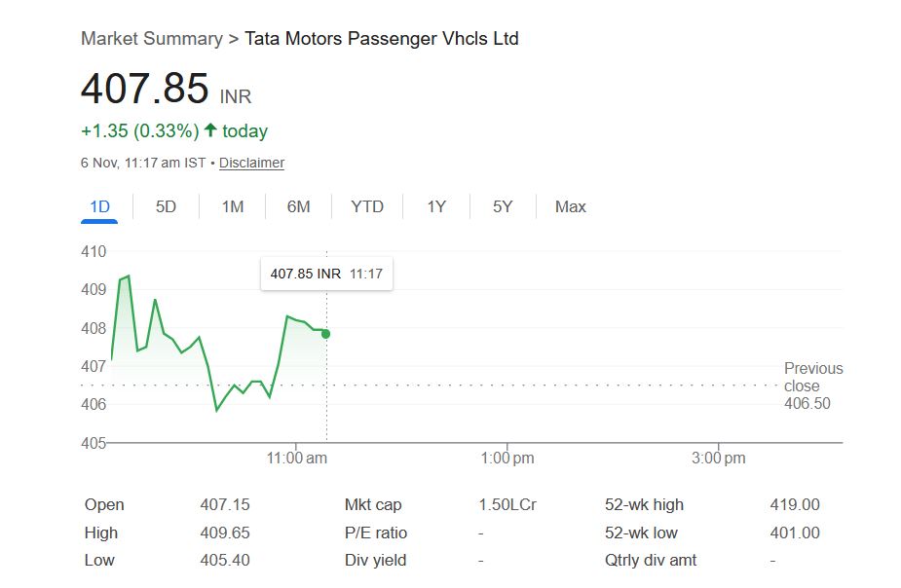
Task: View the 5Y price chart
Action: click(x=503, y=206)
